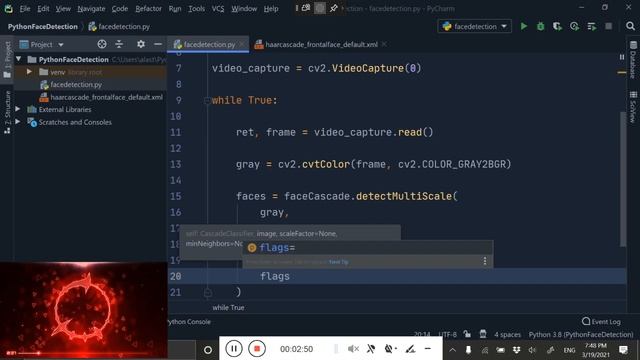Toggle fold marker at line 21
640x360 pixels.
pyautogui.click(x=207, y=292)
